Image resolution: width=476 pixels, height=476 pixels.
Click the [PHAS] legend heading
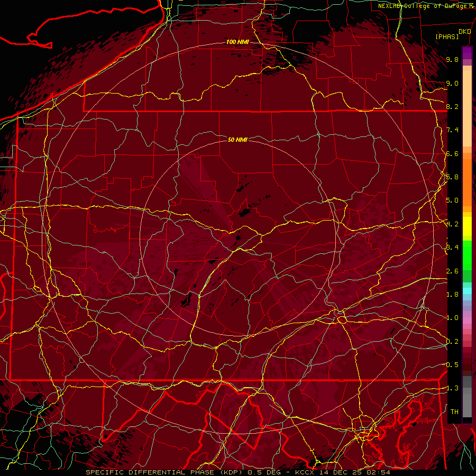point(447,36)
